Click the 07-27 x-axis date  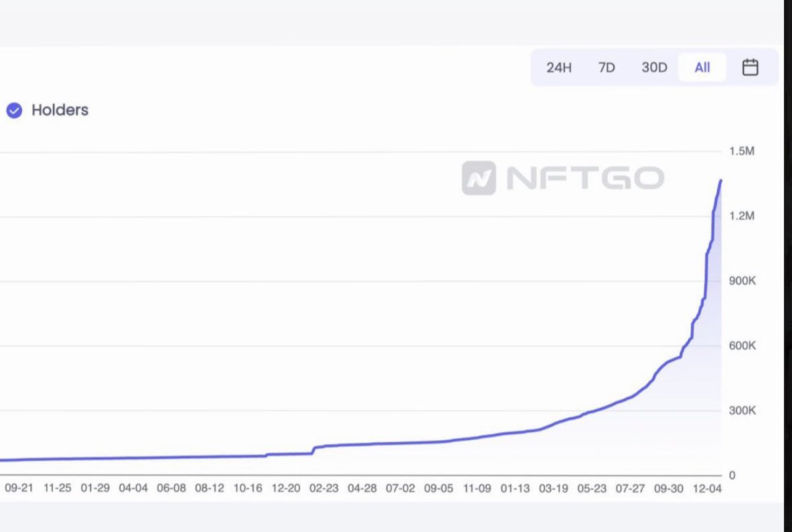(x=630, y=488)
